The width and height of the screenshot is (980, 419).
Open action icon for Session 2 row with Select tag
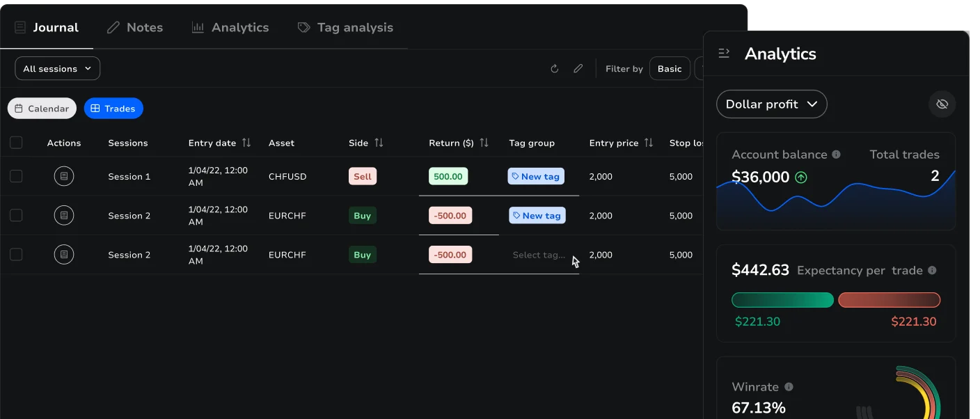pos(64,255)
